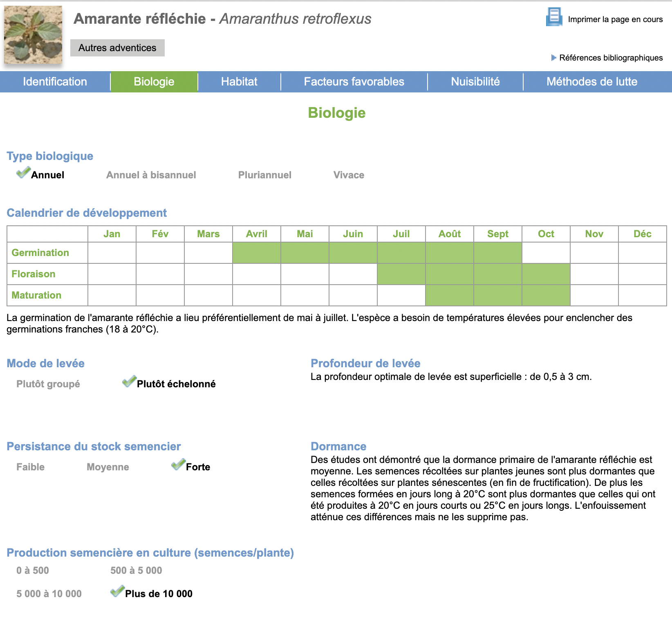The height and width of the screenshot is (620, 672).
Task: Choose the Plutôt groupé emergence mode
Action: click(48, 384)
